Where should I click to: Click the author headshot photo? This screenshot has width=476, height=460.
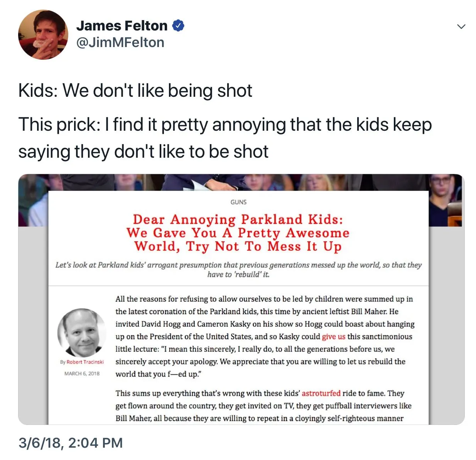point(82,332)
